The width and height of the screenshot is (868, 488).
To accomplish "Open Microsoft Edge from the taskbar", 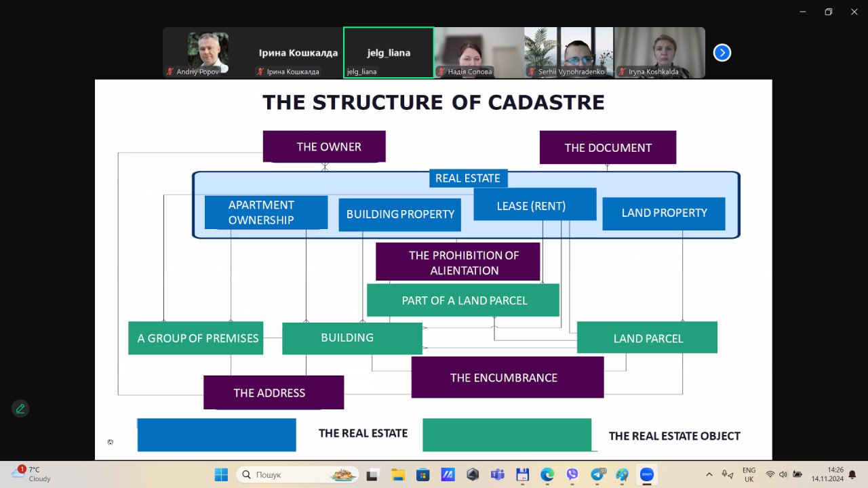I will [547, 474].
